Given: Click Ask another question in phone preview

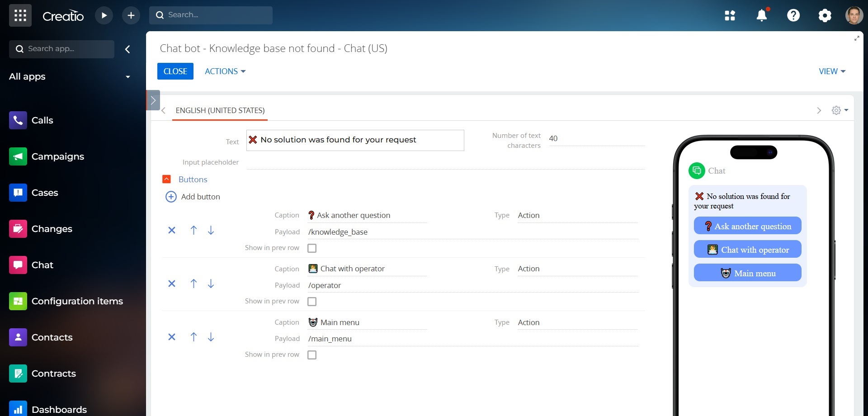Looking at the screenshot, I should [x=748, y=226].
